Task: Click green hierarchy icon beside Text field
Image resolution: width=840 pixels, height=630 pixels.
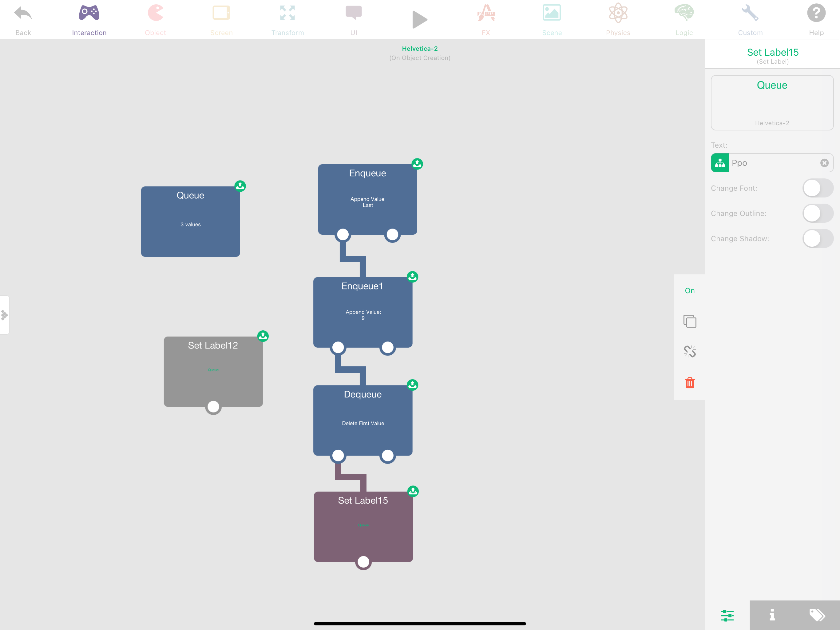Action: (719, 163)
